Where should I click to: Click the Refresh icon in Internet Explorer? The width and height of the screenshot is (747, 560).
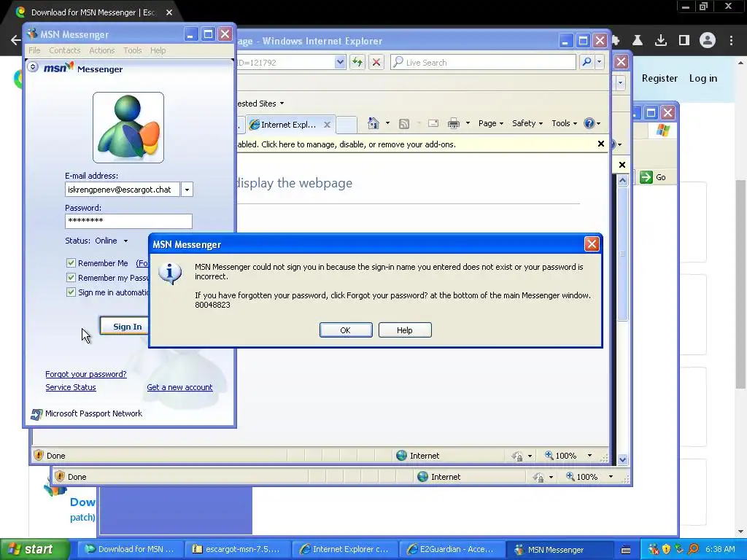tap(357, 62)
